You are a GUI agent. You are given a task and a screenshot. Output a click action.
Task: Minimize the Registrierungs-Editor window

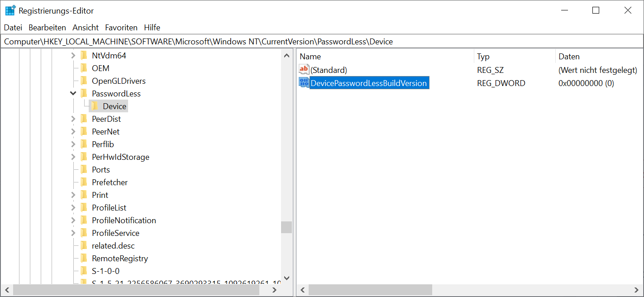click(564, 10)
